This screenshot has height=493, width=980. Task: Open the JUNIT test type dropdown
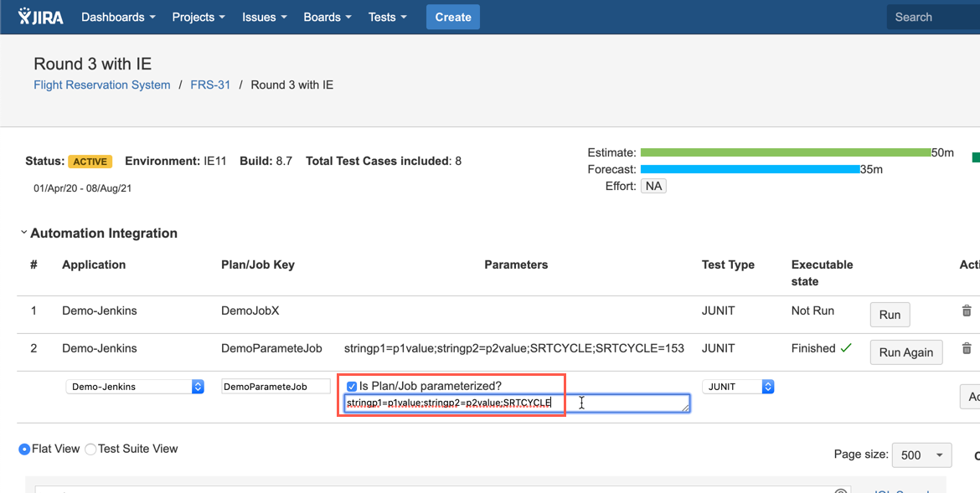(x=738, y=387)
